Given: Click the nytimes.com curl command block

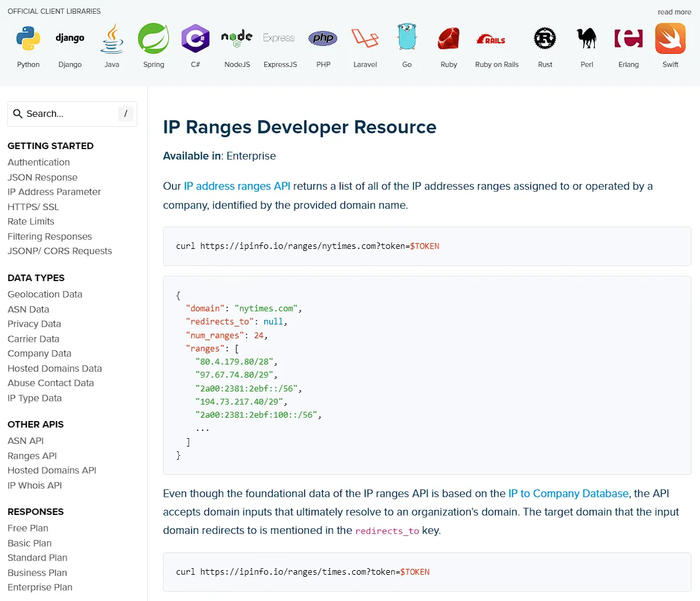Looking at the screenshot, I should click(427, 246).
